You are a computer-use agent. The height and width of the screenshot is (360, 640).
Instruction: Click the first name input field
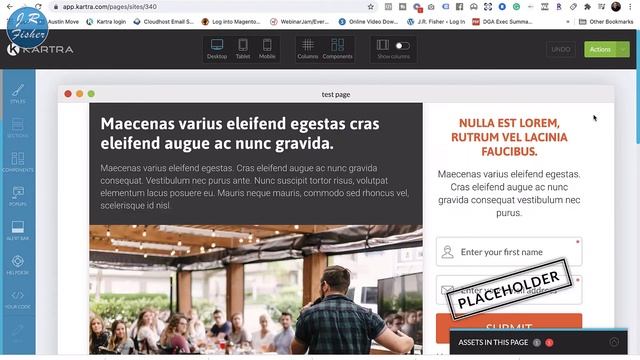click(x=509, y=252)
